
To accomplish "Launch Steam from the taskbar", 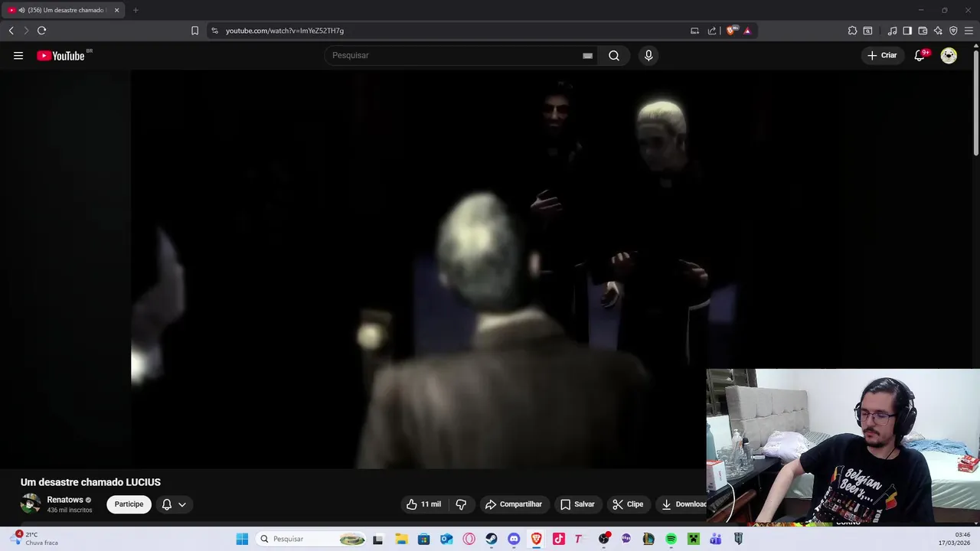I will pyautogui.click(x=492, y=539).
